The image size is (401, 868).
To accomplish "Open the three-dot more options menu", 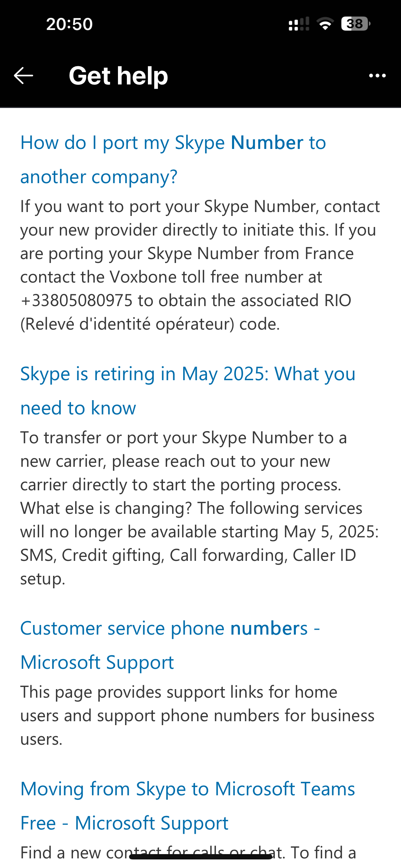I will (377, 76).
